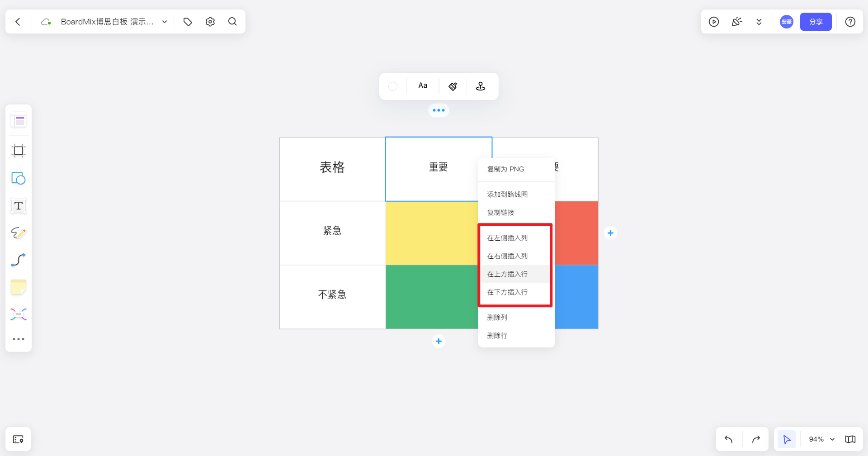This screenshot has width=868, height=456.
Task: Open the help question mark icon
Action: tap(850, 21)
